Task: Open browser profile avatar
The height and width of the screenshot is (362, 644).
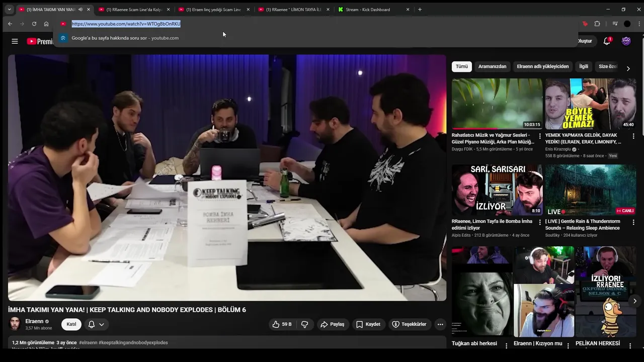Action: pos(627,24)
